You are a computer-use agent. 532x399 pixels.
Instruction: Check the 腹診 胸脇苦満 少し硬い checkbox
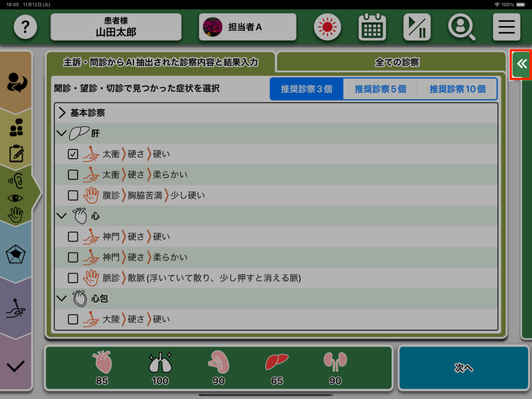coord(73,196)
